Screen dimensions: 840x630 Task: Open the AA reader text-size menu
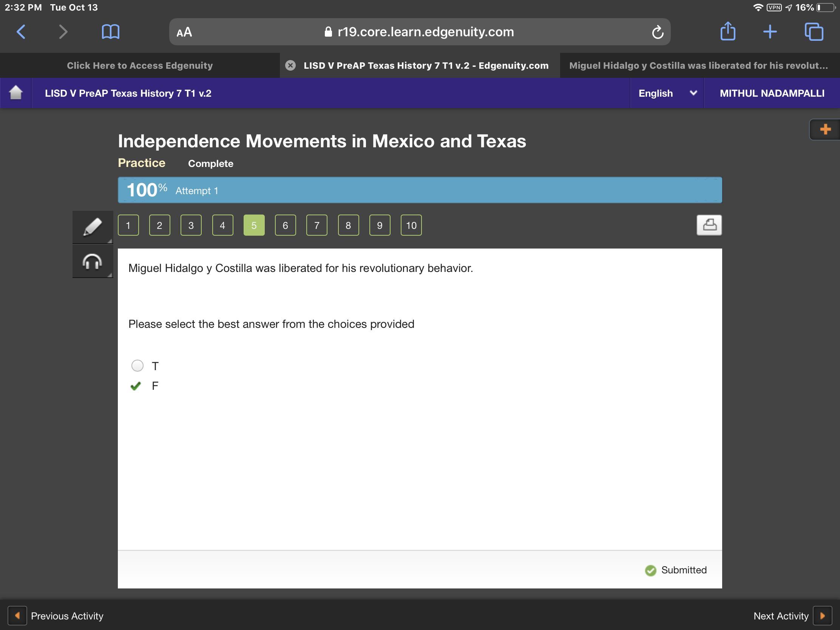pos(184,32)
